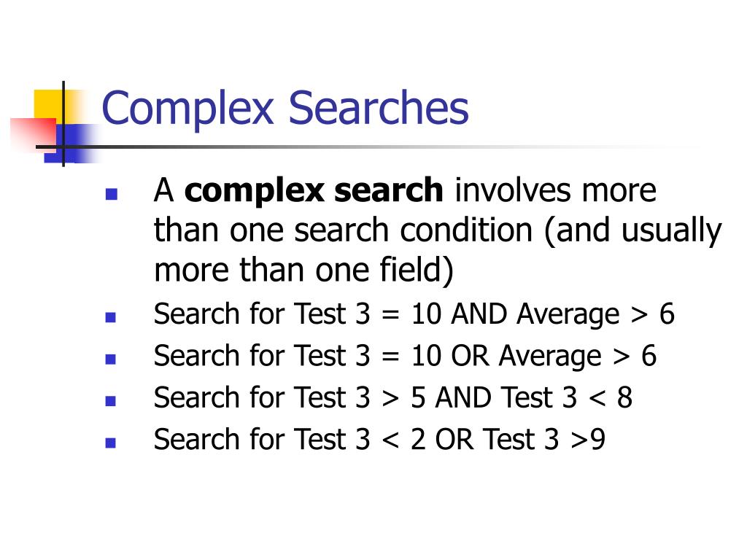Click the word 'involves' in the first bullet
Image resolution: width=747 pixels, height=560 pixels.
click(x=512, y=190)
